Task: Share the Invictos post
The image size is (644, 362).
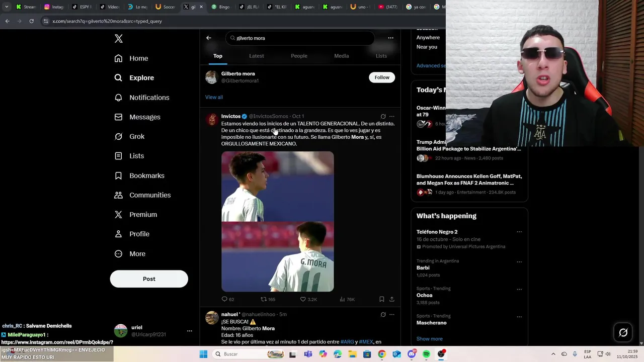Action: (392, 299)
